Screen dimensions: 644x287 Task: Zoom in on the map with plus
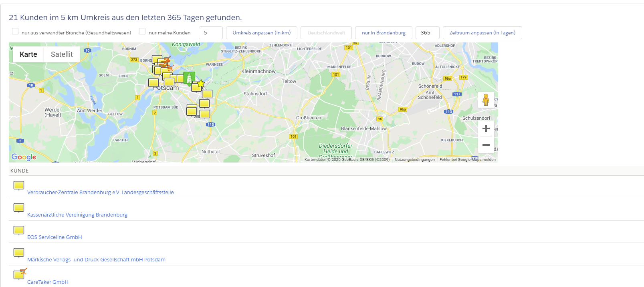click(x=486, y=128)
